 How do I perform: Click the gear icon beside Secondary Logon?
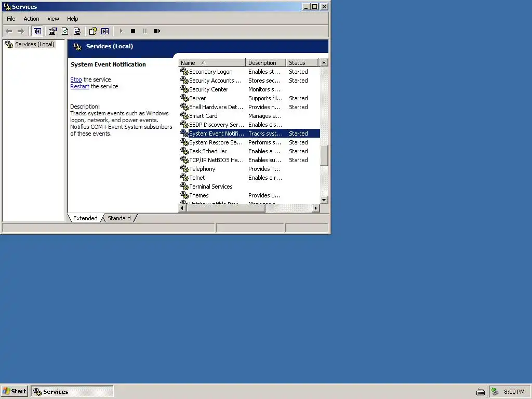click(x=184, y=72)
